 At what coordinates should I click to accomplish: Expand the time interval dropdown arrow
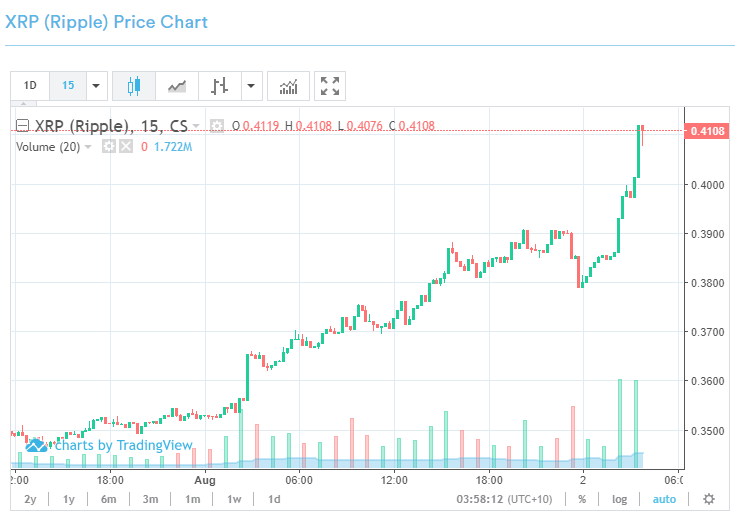(96, 86)
